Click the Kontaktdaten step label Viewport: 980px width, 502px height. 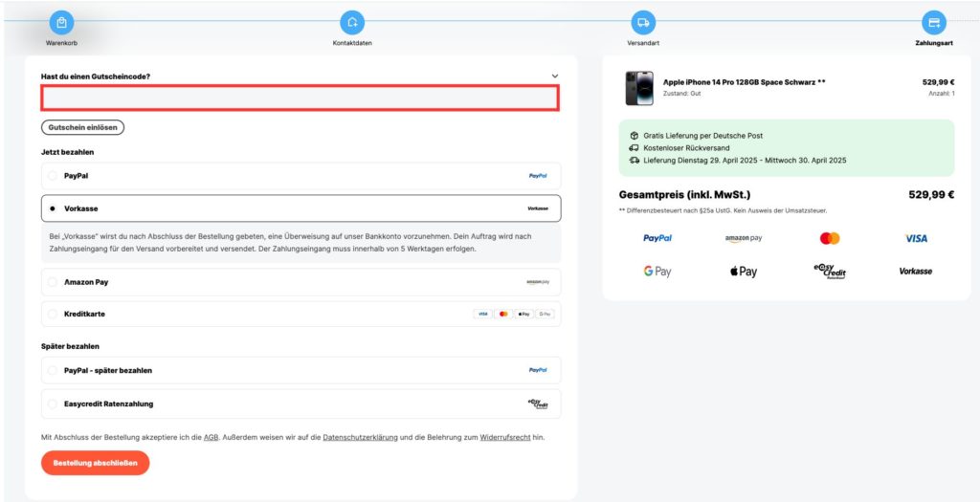352,43
